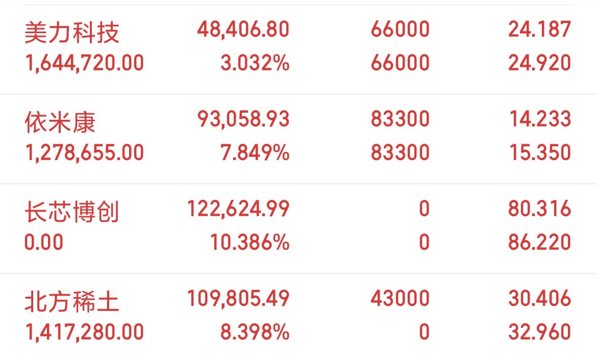Click profit amount 109,805.49
This screenshot has height=364, width=597.
pos(238,298)
